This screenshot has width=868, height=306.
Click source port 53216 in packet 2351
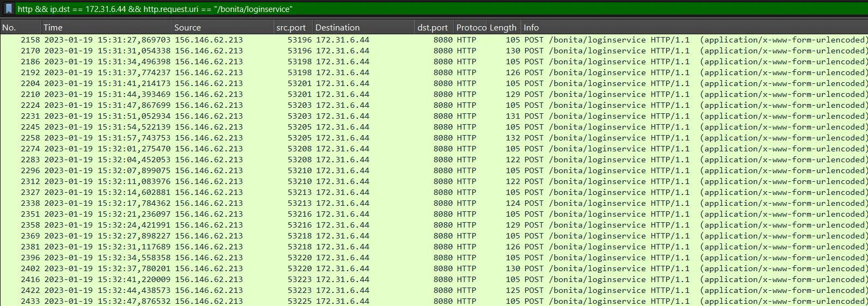(x=300, y=214)
